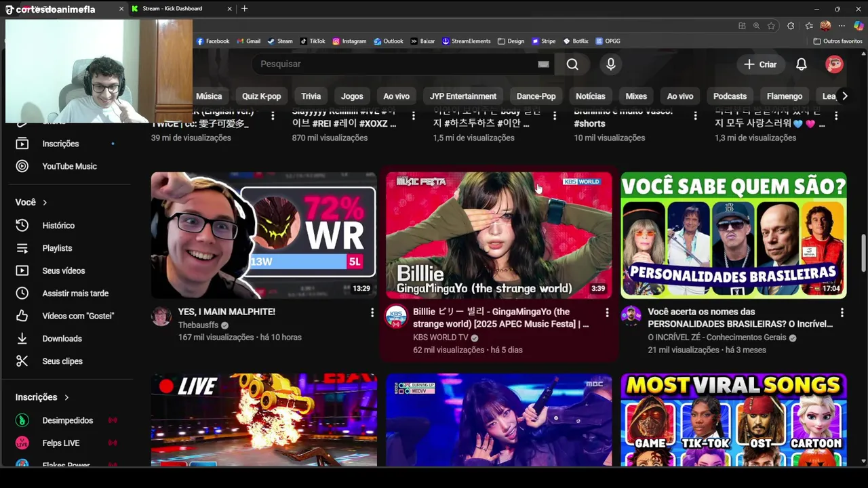868x488 pixels.
Task: Select the Podcasts chip
Action: pos(730,96)
